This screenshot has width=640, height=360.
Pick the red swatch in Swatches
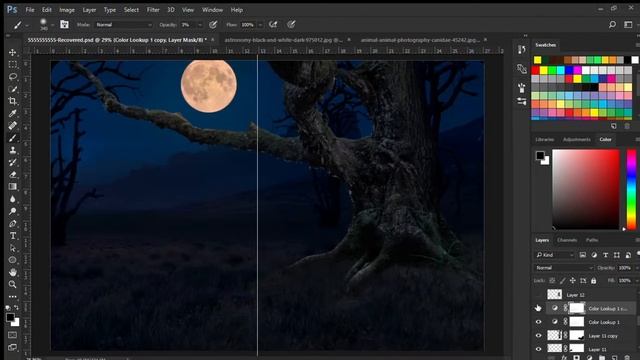(x=535, y=70)
